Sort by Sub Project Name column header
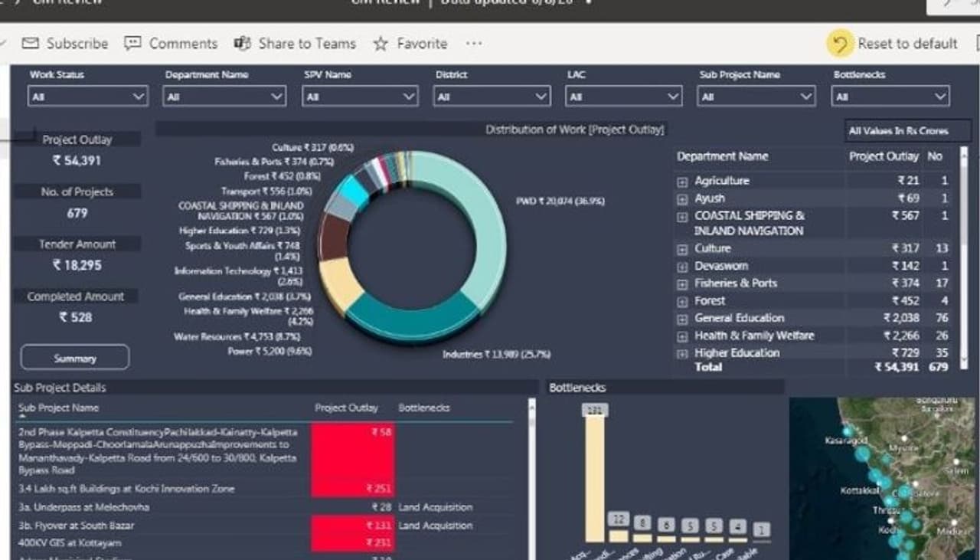The width and height of the screenshot is (980, 560). coord(59,408)
